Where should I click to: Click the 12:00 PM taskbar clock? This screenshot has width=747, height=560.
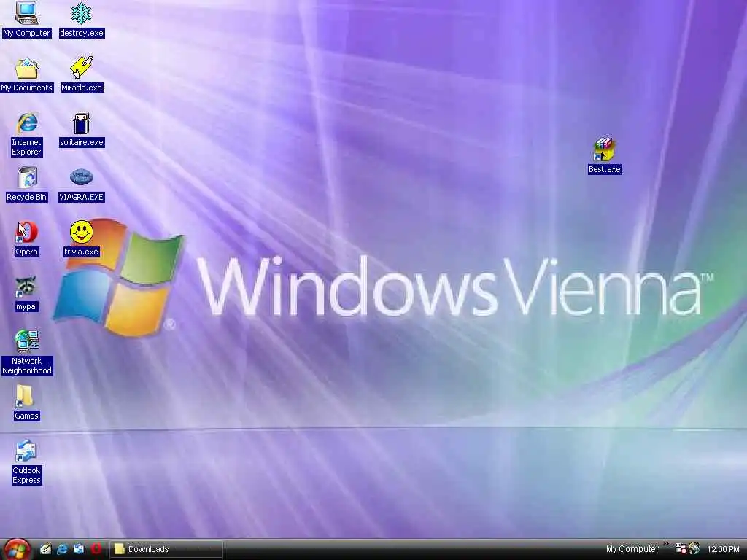(723, 549)
